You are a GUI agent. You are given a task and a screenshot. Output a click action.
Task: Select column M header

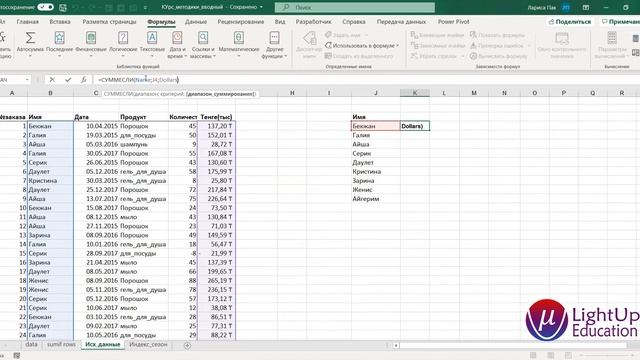(474, 93)
